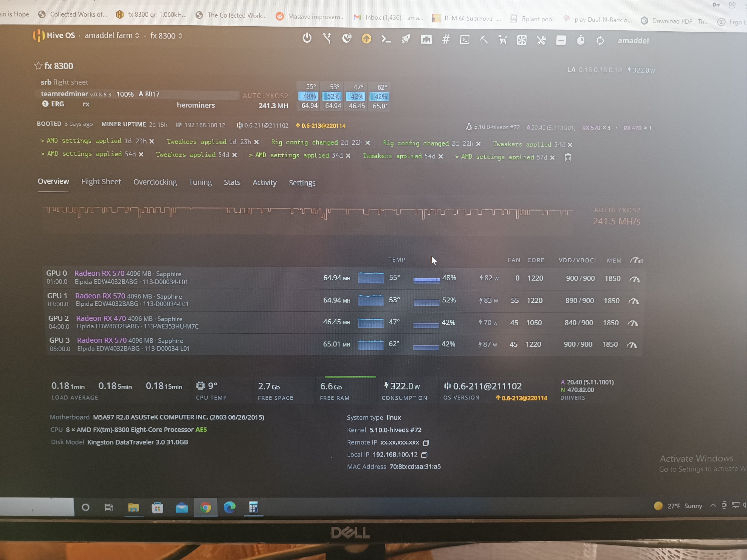
Task: Open GPU 2 tuning speedometer icon
Action: point(633,323)
